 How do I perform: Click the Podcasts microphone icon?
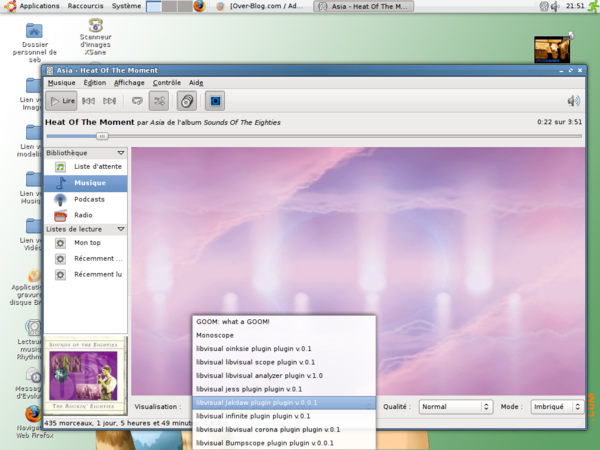[60, 199]
